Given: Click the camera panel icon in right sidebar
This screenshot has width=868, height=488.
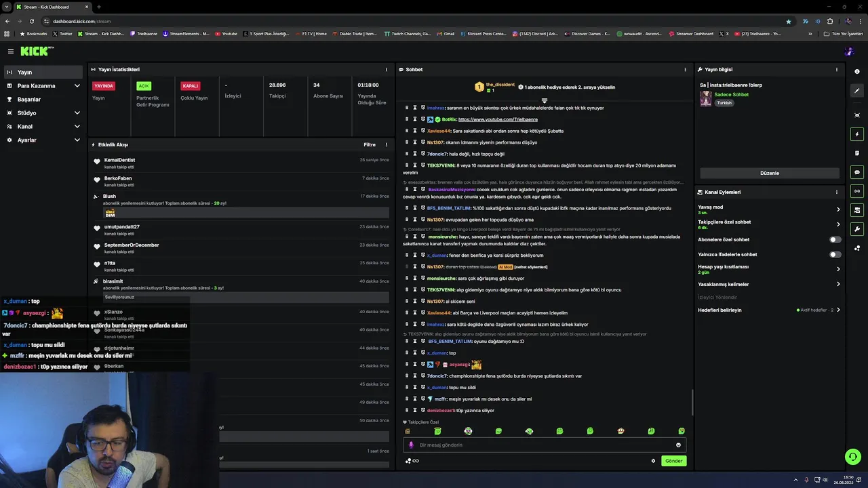Looking at the screenshot, I should pyautogui.click(x=857, y=210).
